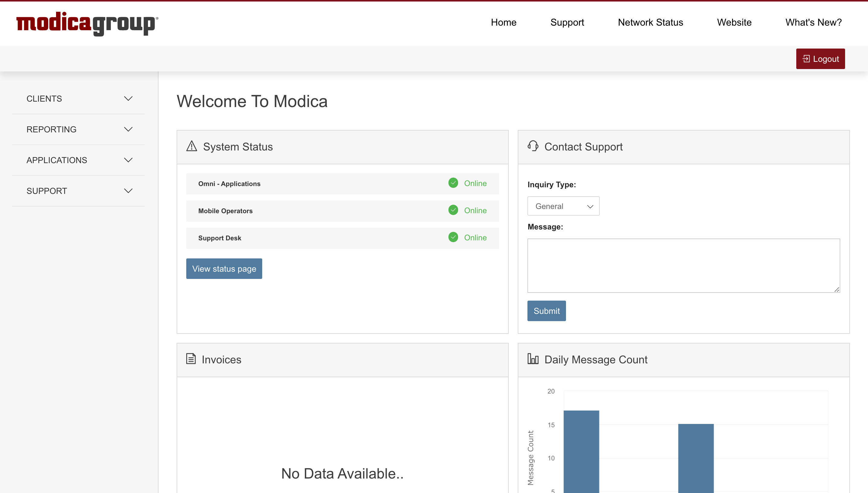Open the Inquiry Type General dropdown

pyautogui.click(x=563, y=206)
